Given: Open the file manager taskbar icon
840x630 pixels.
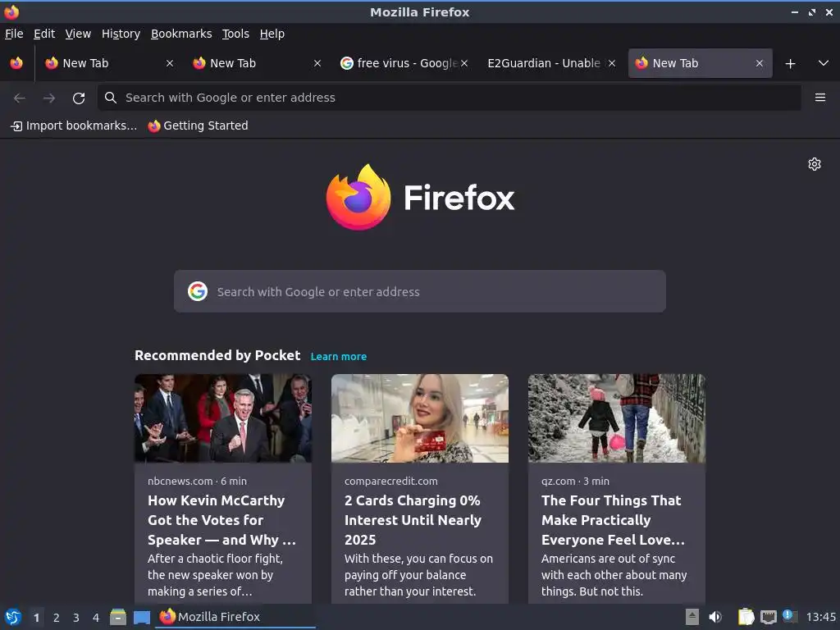Looking at the screenshot, I should point(118,617).
